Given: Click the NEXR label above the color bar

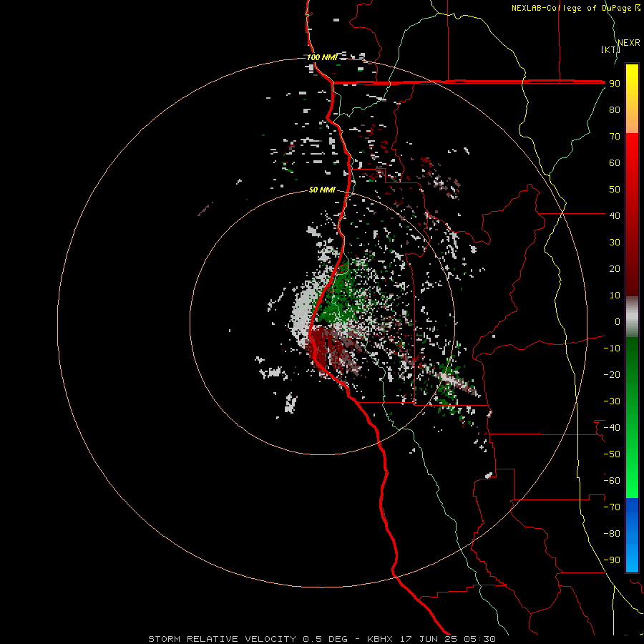Looking at the screenshot, I should pyautogui.click(x=628, y=43).
